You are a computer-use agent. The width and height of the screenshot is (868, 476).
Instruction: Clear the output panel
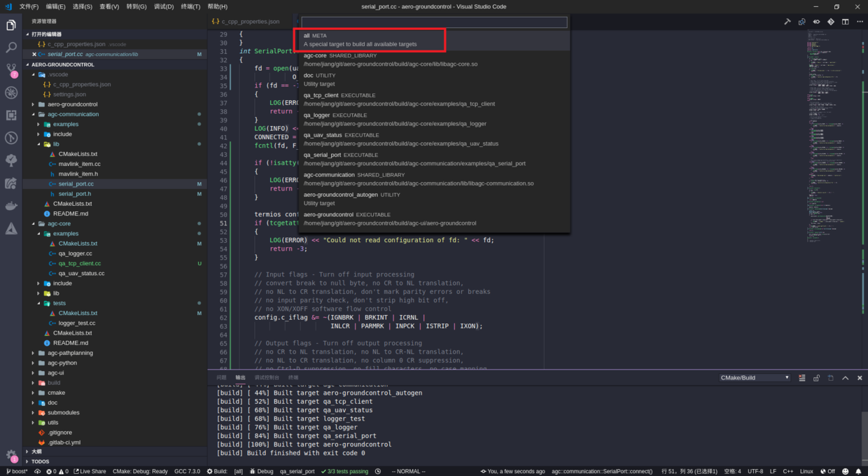point(802,378)
